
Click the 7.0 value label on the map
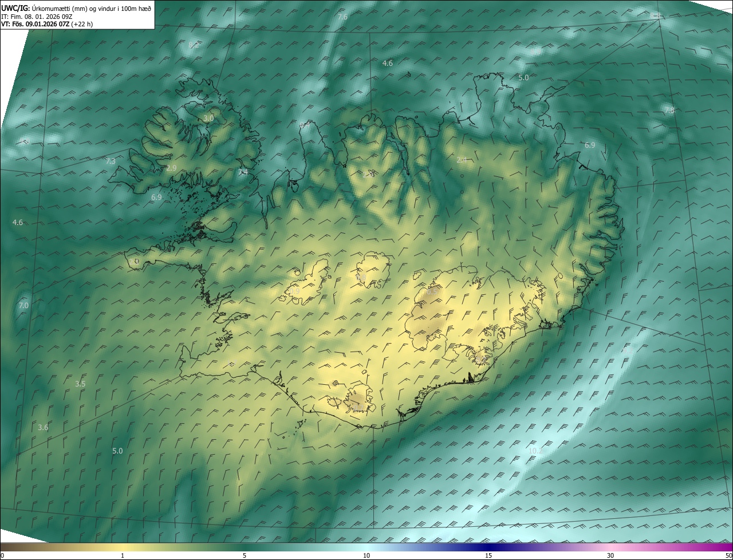pyautogui.click(x=23, y=305)
